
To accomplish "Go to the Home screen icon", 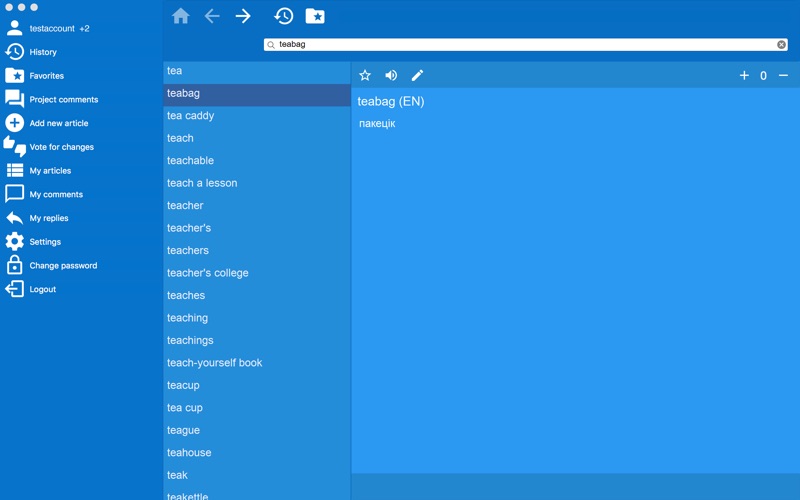I will 181,16.
